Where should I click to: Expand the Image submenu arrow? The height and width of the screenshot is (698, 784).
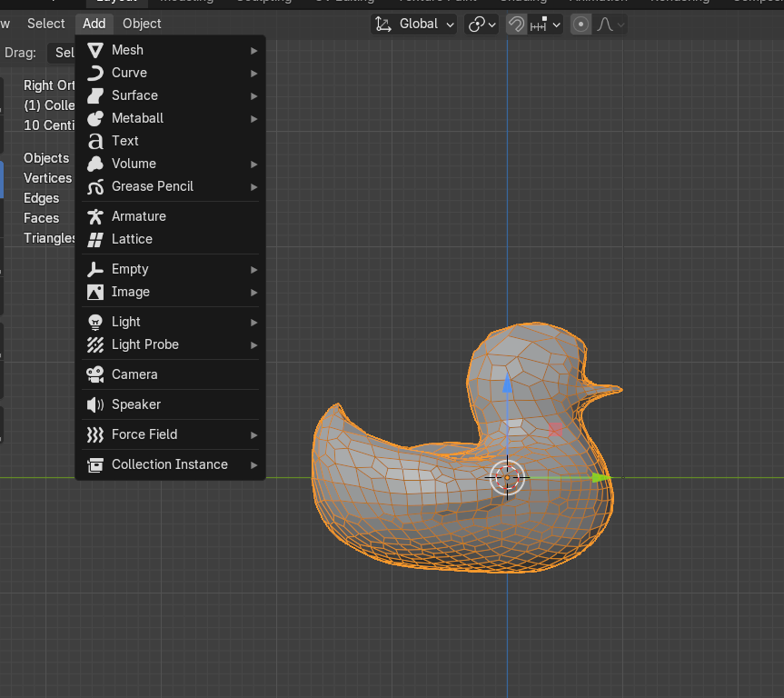254,293
